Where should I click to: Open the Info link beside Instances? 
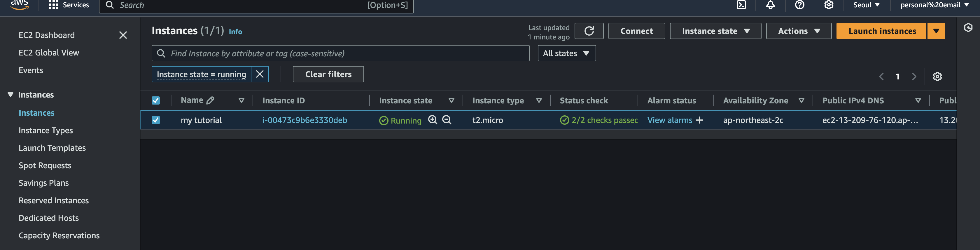coord(235,32)
